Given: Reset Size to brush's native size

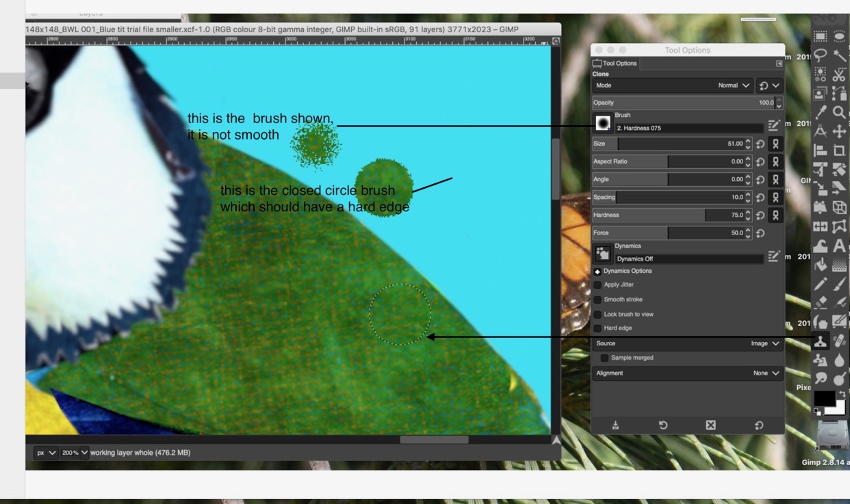Looking at the screenshot, I should coord(760,144).
